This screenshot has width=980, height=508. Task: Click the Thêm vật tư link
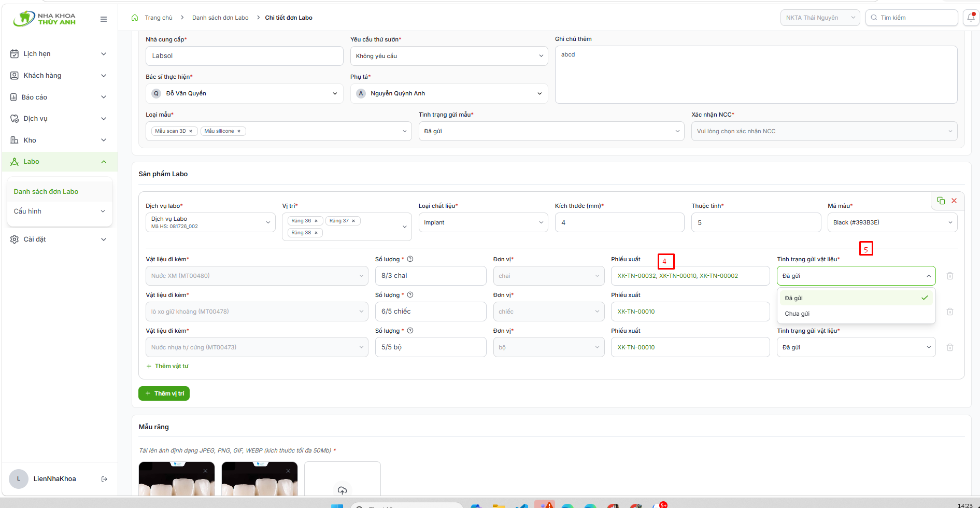167,366
